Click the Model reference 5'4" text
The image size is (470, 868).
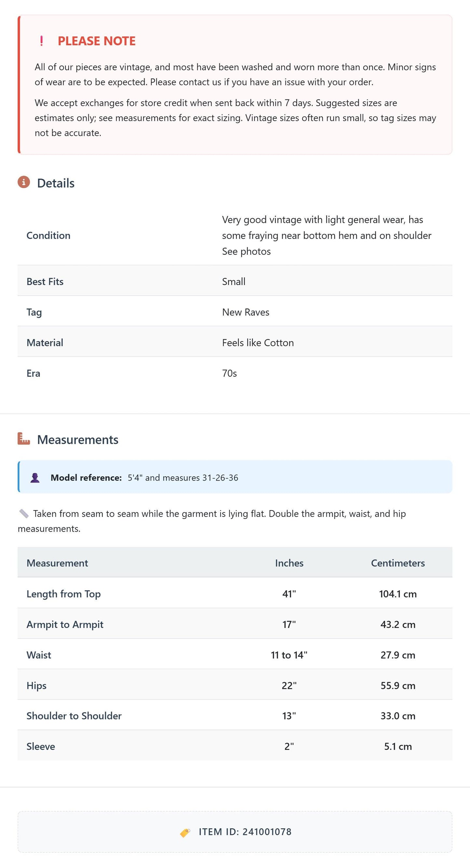183,478
